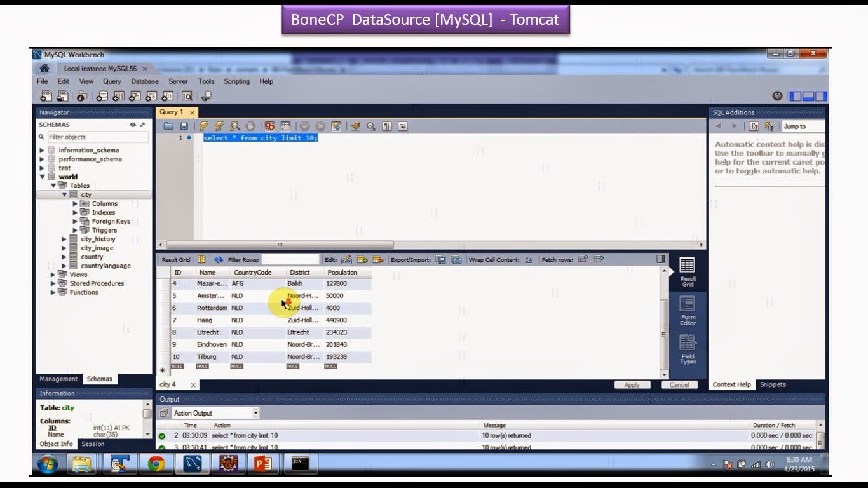Create a new table toolbar icon
This screenshot has height=488, width=868.
click(x=118, y=96)
